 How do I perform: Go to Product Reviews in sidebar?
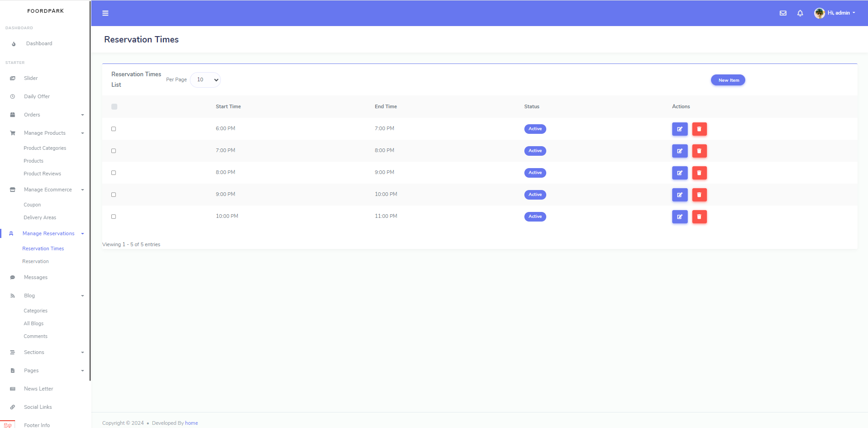tap(42, 174)
